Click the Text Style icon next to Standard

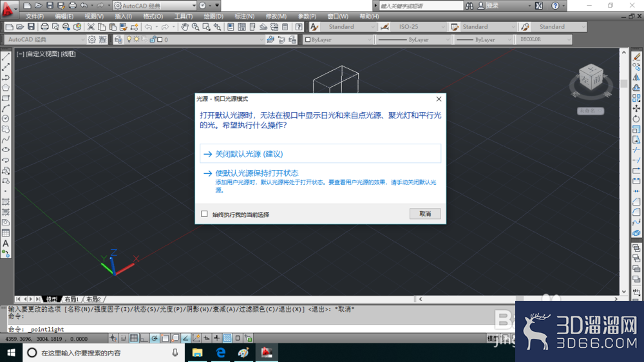point(314,26)
